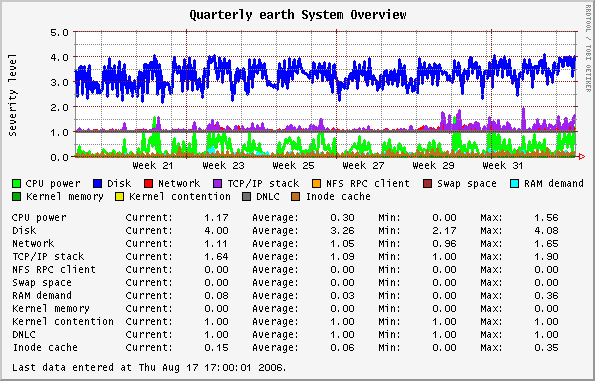Click the 4.0 y-axis tick label
595x381 pixels.
(x=59, y=57)
